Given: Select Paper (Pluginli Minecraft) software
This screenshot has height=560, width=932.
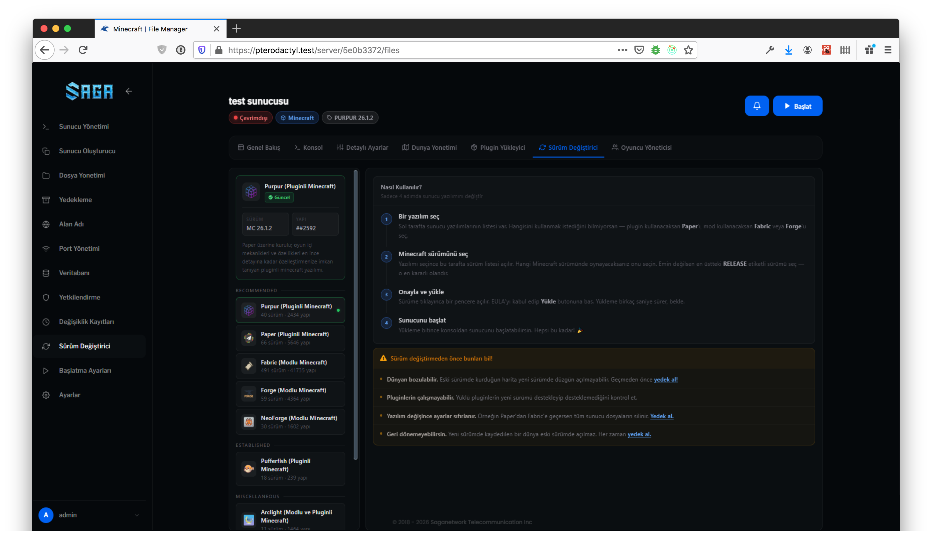Looking at the screenshot, I should click(291, 338).
